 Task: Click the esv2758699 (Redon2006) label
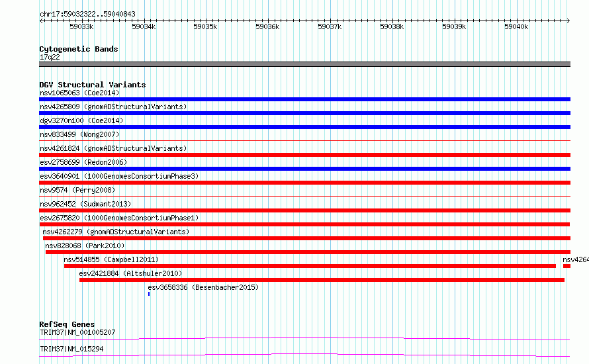pyautogui.click(x=83, y=162)
